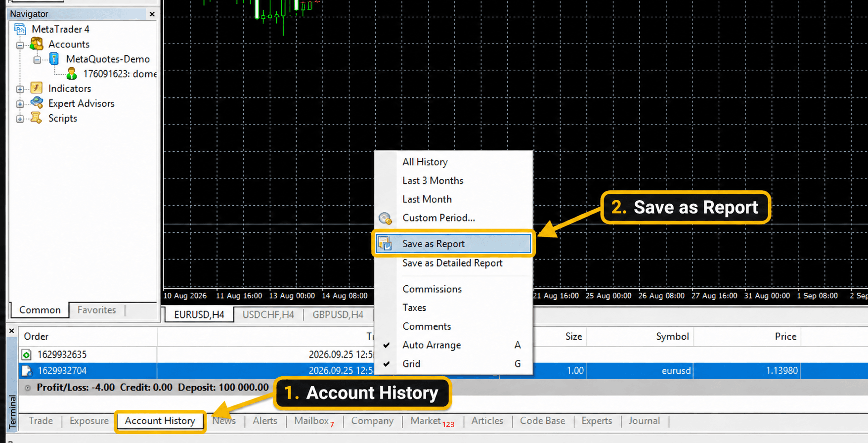Open the Market tab
Viewport: 868px width, 443px height.
click(x=432, y=421)
